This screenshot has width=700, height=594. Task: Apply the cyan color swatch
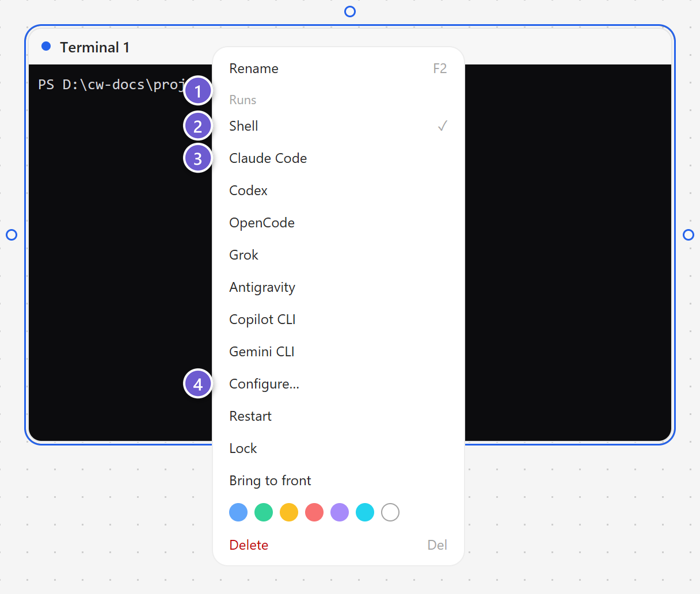(365, 512)
